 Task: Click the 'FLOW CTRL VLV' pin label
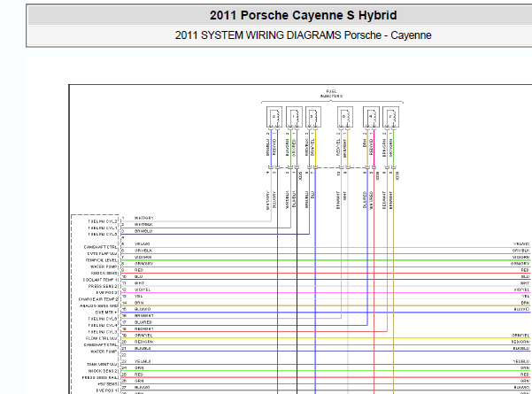(x=102, y=338)
